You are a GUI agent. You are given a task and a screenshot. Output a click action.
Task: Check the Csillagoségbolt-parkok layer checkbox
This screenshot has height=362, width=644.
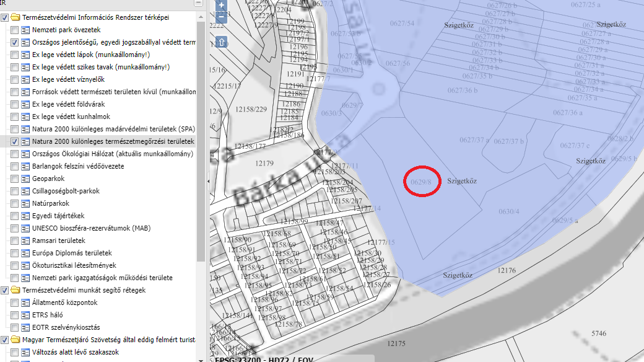(14, 191)
